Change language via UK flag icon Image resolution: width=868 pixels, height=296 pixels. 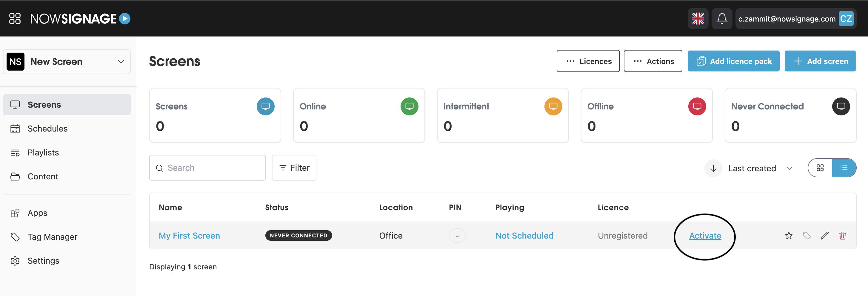tap(698, 19)
